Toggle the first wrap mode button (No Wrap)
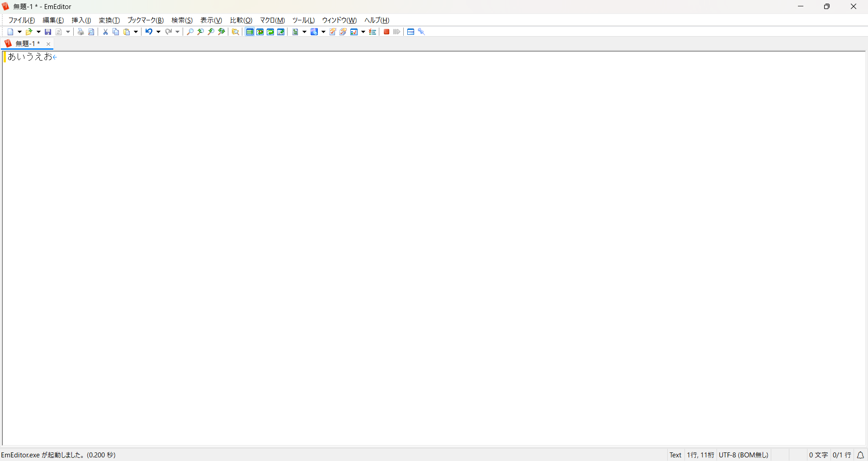This screenshot has height=461, width=868. point(250,32)
